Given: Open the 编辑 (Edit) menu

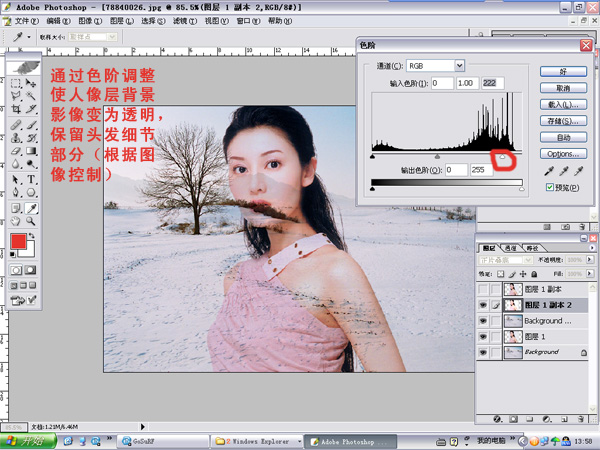Looking at the screenshot, I should [x=58, y=21].
